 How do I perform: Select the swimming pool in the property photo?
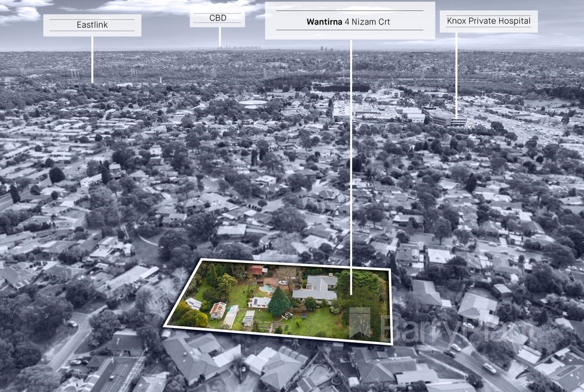(x=267, y=288)
